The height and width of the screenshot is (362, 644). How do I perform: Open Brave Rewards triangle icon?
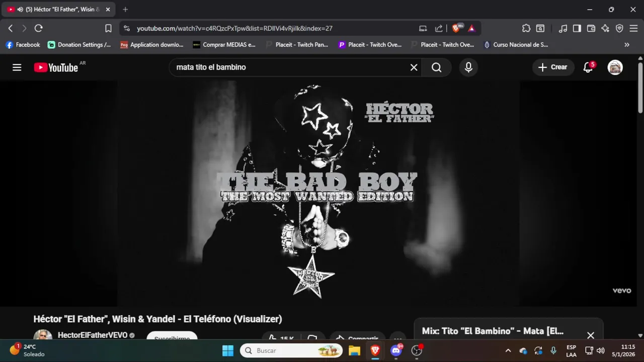471,29
